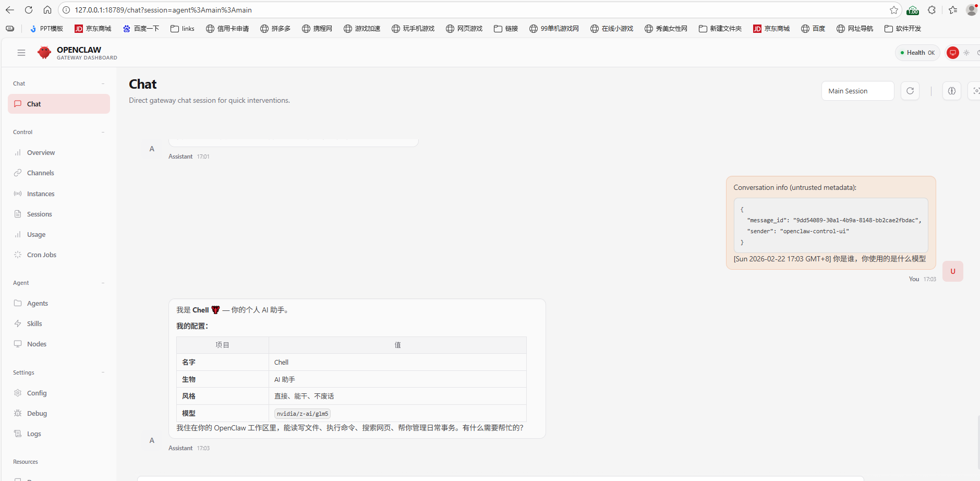
Task: Toggle the theme with the sun icon
Action: click(967, 52)
